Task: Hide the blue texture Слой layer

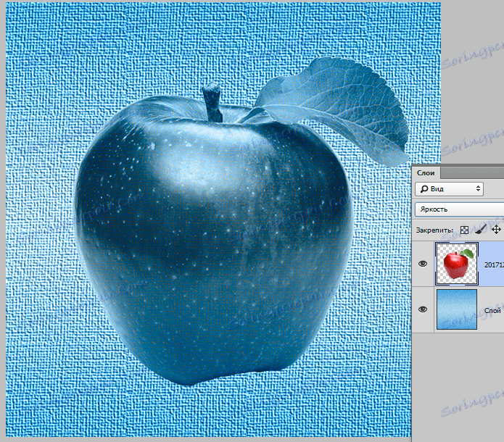Action: tap(423, 309)
